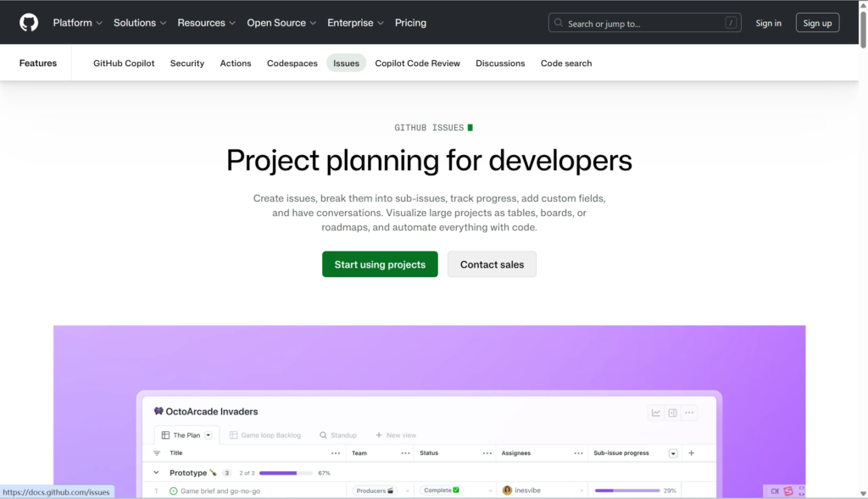Open the Enterprise menu dropdown
The height and width of the screenshot is (499, 868).
pos(355,23)
